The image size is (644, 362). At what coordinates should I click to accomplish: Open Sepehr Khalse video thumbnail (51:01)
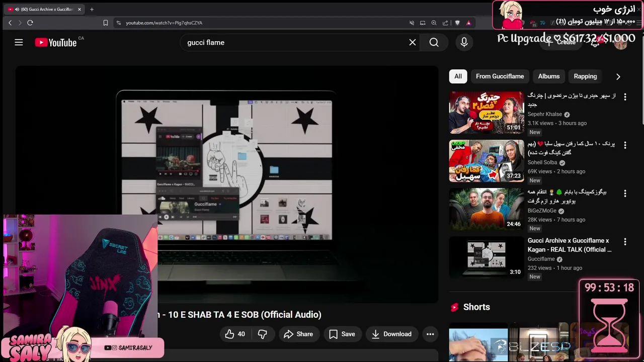coord(487,112)
